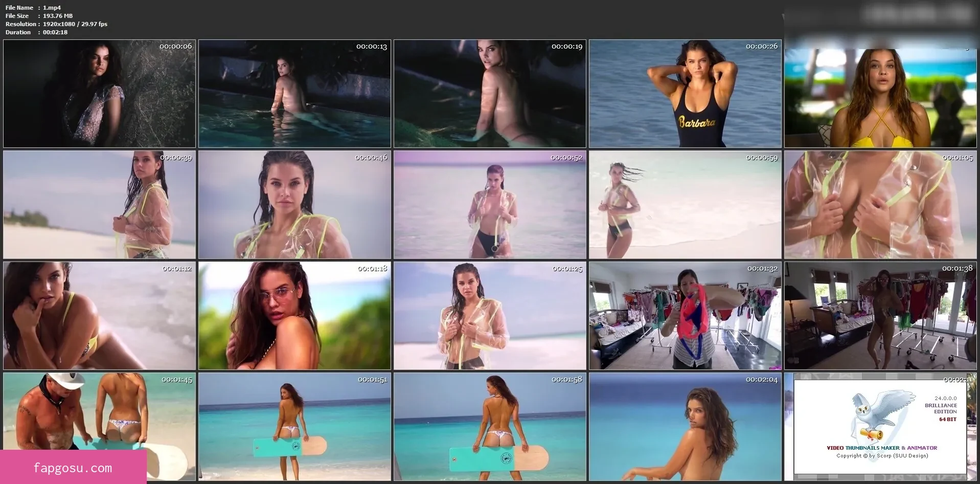Open the frame at 00:00:59
The image size is (980, 484).
coord(685,205)
